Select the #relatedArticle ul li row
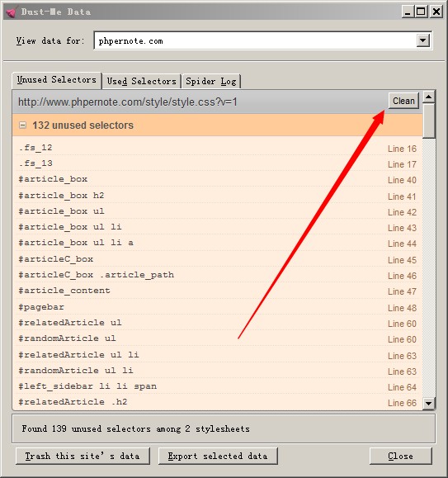 (218, 355)
